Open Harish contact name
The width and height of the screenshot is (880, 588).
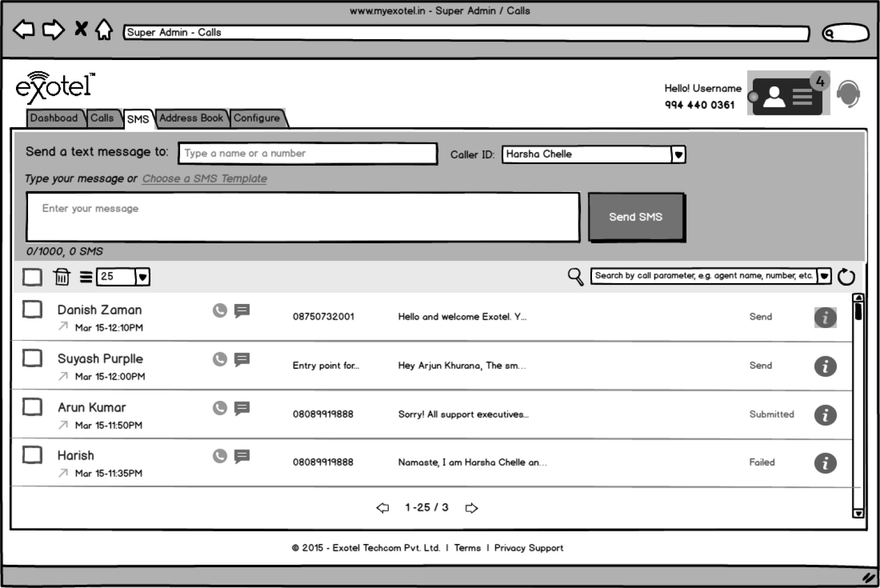pyautogui.click(x=76, y=455)
